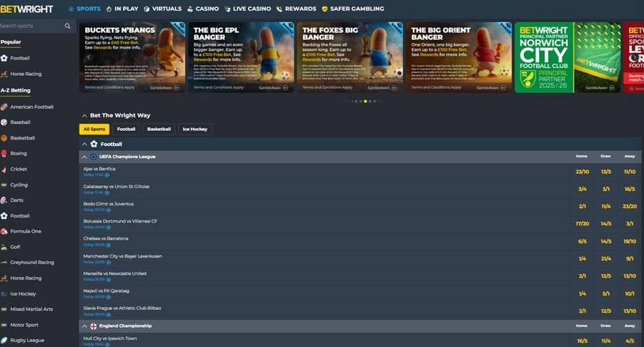Screen dimensions: 644x347
Task: Select the Rugby League icon
Action: (4, 341)
